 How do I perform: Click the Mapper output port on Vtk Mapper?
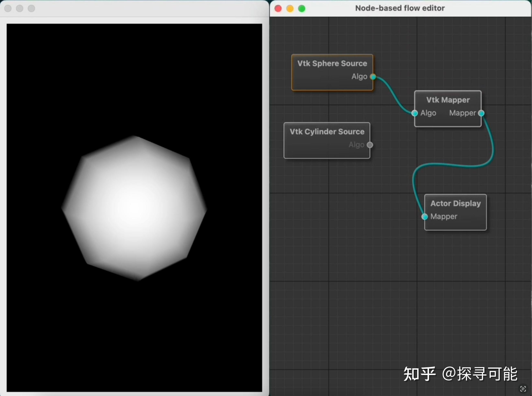[x=481, y=113]
